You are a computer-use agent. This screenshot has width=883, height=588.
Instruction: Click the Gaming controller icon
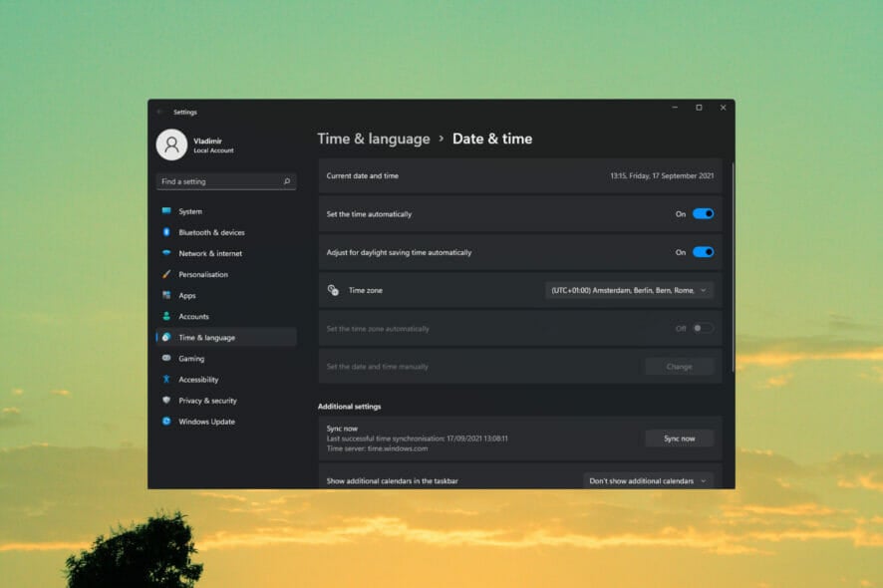(166, 358)
